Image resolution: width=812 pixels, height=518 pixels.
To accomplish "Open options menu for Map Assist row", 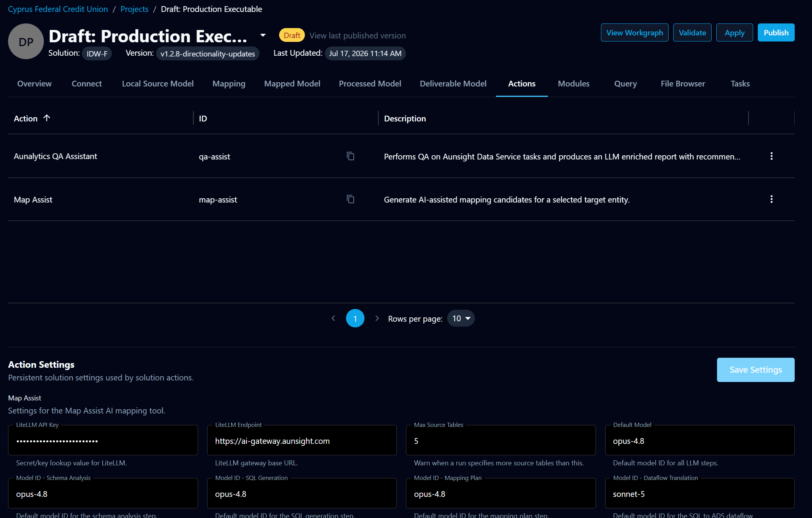I will [x=771, y=199].
